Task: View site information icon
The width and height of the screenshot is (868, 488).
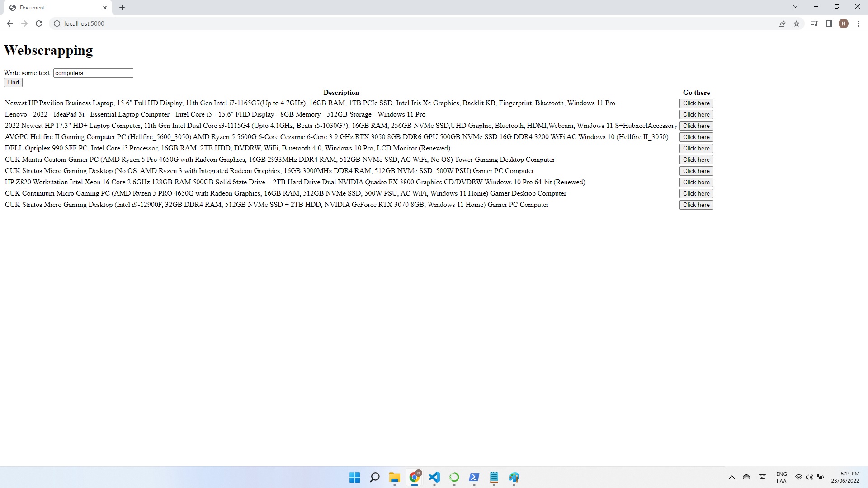Action: (57, 23)
